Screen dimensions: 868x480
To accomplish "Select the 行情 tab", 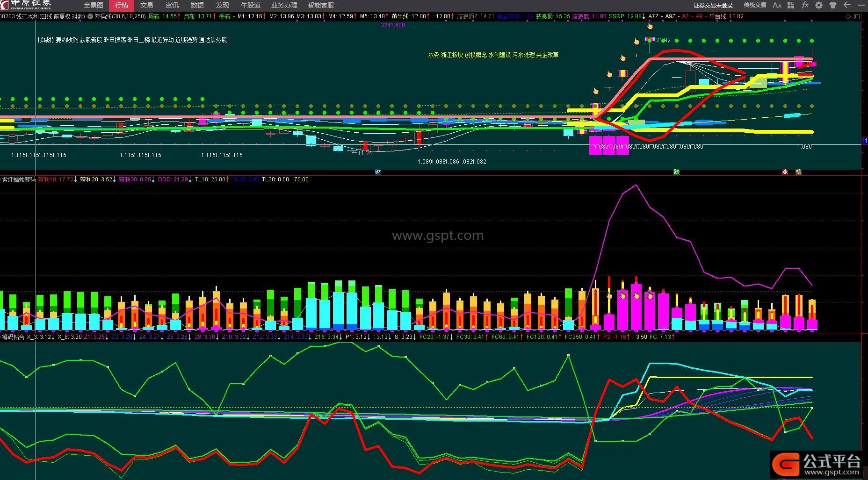I will [x=122, y=5].
